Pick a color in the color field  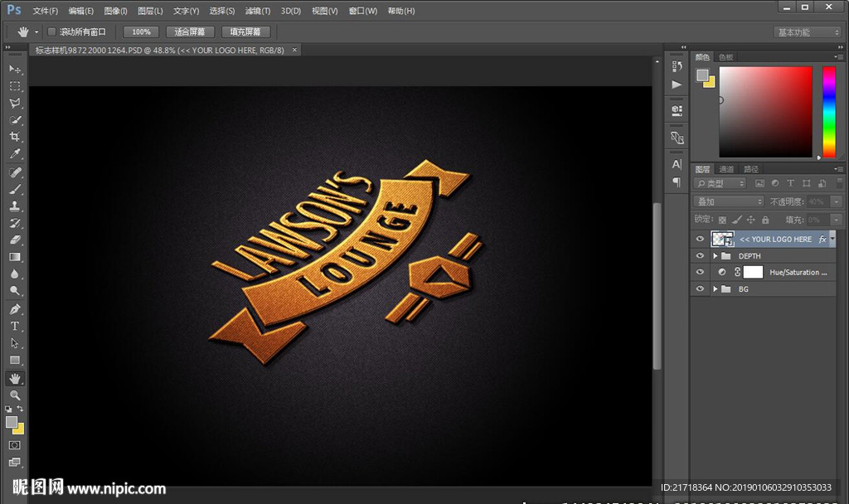point(765,112)
